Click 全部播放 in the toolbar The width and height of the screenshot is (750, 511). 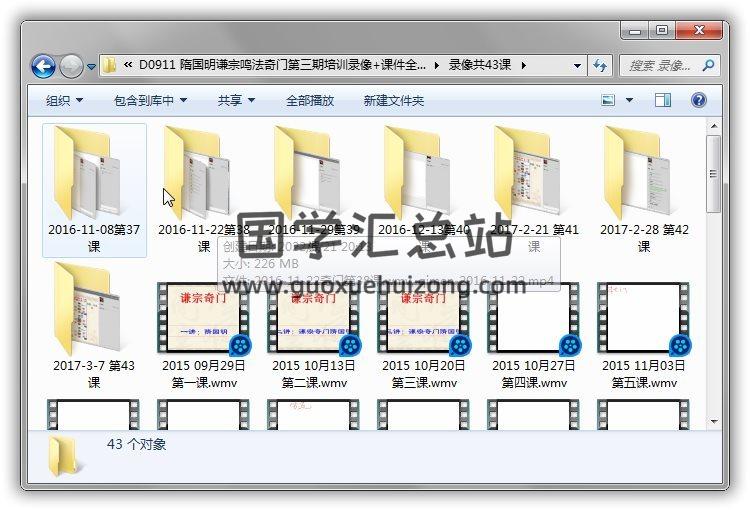(310, 100)
